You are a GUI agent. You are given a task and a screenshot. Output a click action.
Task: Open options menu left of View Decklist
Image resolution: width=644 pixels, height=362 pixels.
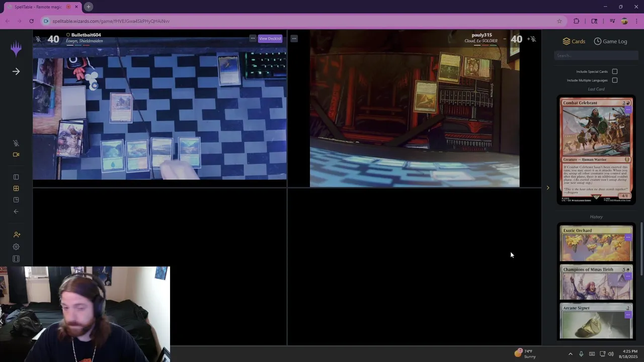coord(253,38)
